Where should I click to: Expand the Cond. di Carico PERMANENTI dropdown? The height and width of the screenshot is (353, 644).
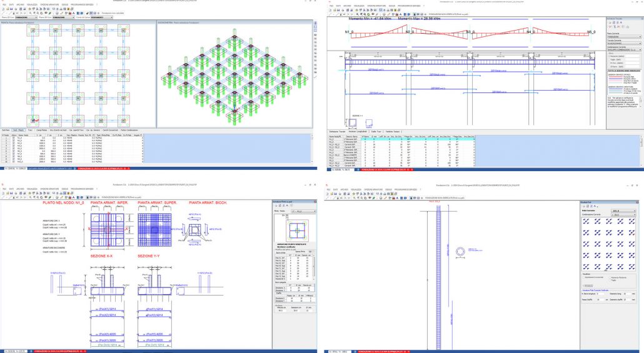[101, 17]
